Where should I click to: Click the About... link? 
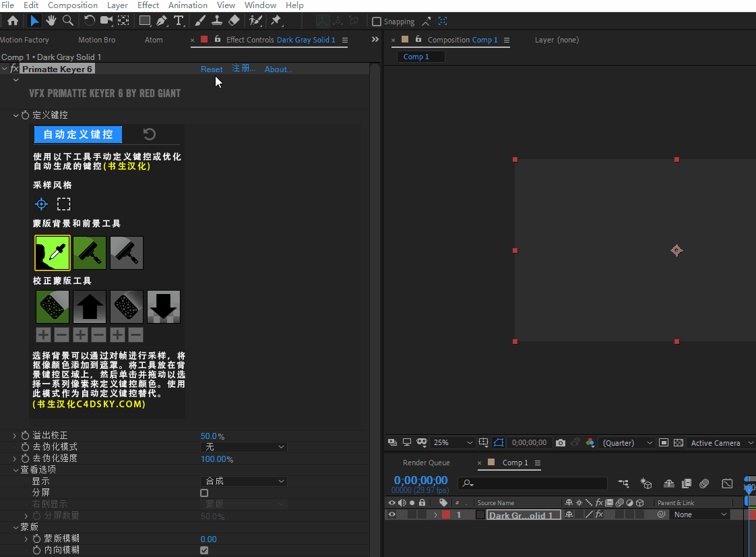(x=278, y=69)
